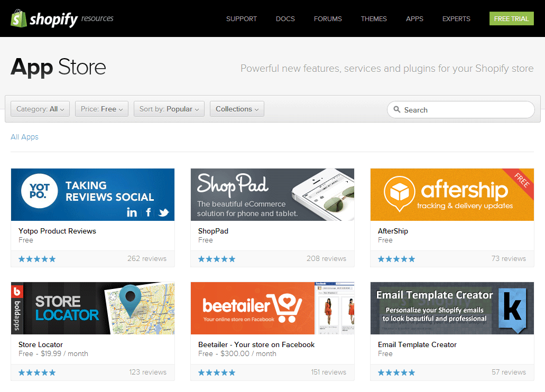Open the Price: Free dropdown

pos(101,109)
